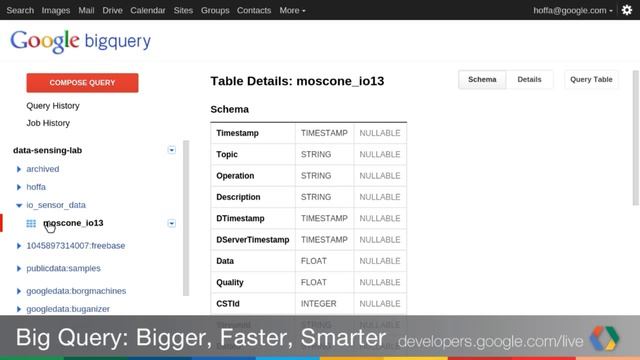Open data-sensing-lab project dropdown menu

(171, 150)
